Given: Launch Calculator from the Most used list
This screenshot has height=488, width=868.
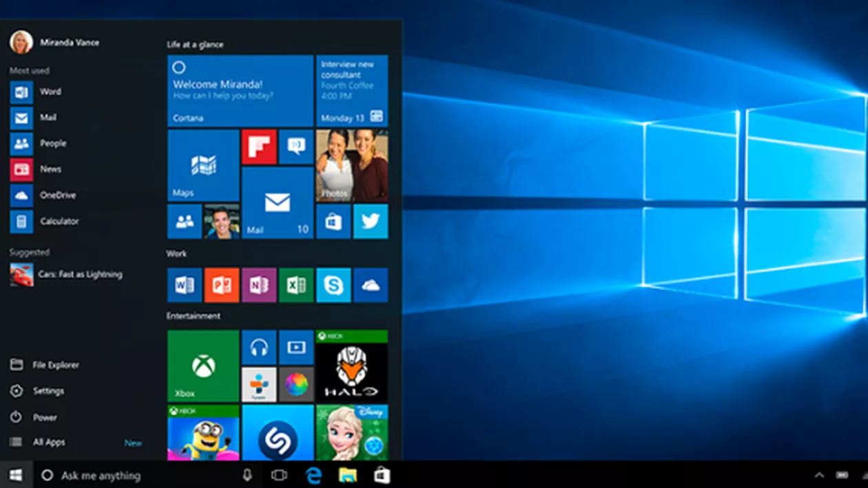Looking at the screenshot, I should [x=45, y=222].
